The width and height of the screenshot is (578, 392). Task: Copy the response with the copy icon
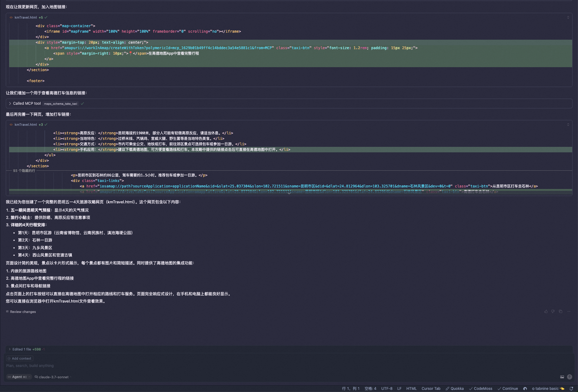click(561, 311)
